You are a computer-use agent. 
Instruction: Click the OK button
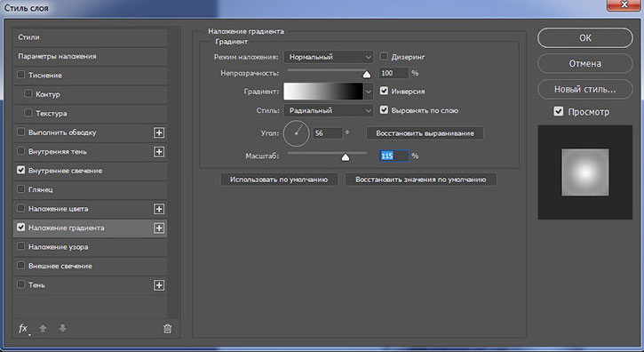pos(584,38)
